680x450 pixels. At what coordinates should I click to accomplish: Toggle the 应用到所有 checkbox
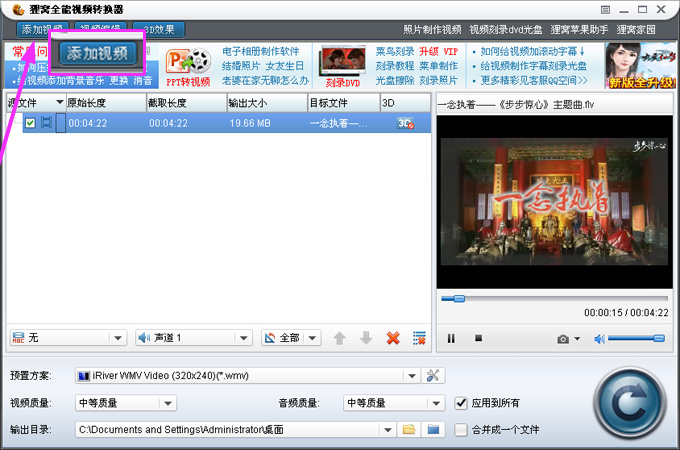461,403
